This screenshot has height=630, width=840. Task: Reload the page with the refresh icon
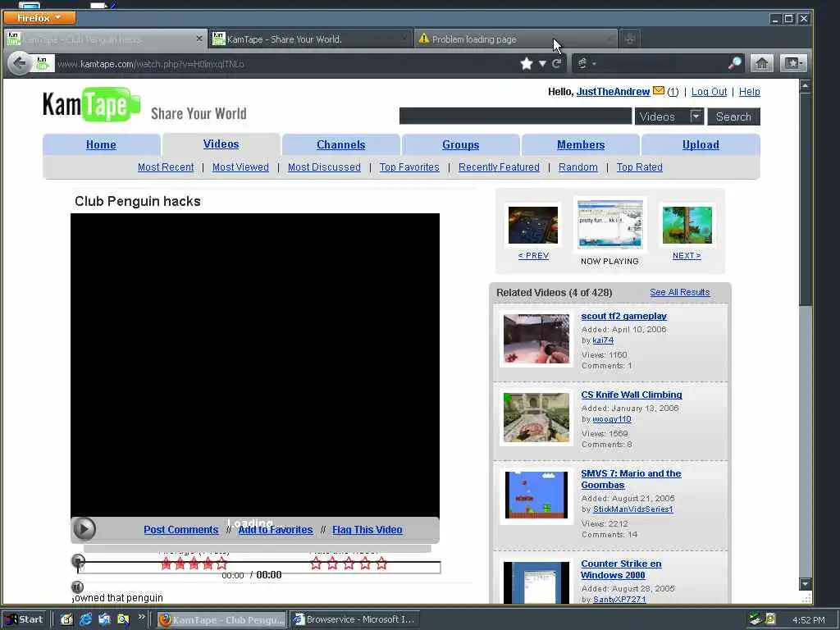[557, 64]
